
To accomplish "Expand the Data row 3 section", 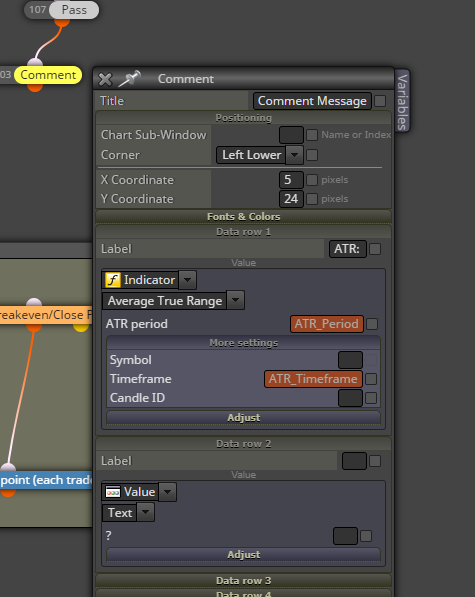I will [x=244, y=581].
